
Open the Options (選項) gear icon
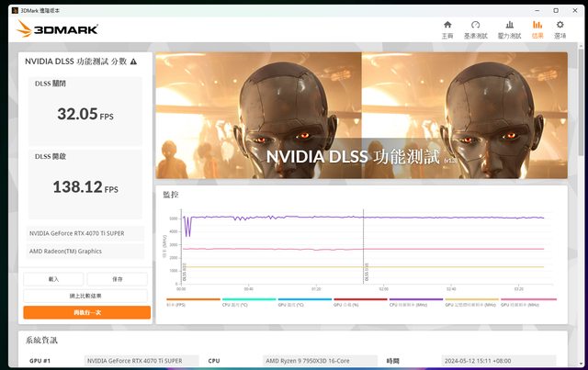tap(560, 28)
